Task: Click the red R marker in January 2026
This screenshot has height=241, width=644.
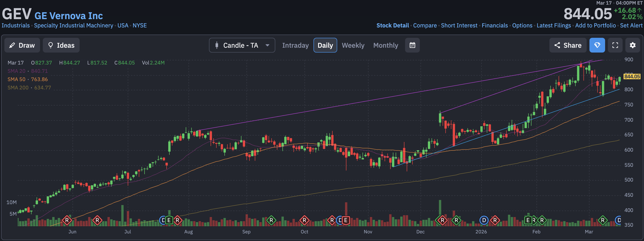Action: point(495,220)
